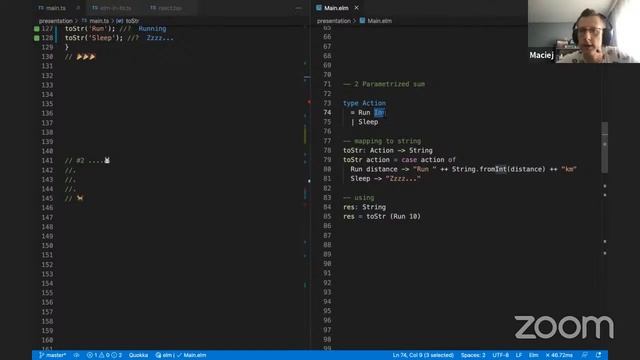The image size is (640, 360).
Task: Click the Maciej webcam thumbnail
Action: tap(584, 31)
